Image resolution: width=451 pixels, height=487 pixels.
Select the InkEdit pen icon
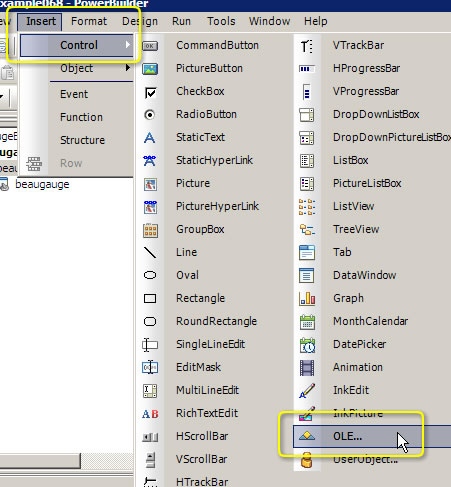[x=307, y=391]
